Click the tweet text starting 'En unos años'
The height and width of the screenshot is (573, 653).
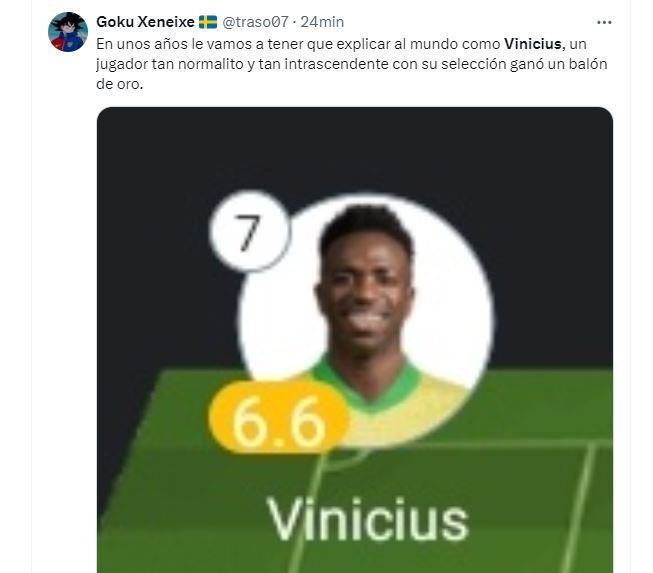[x=351, y=64]
